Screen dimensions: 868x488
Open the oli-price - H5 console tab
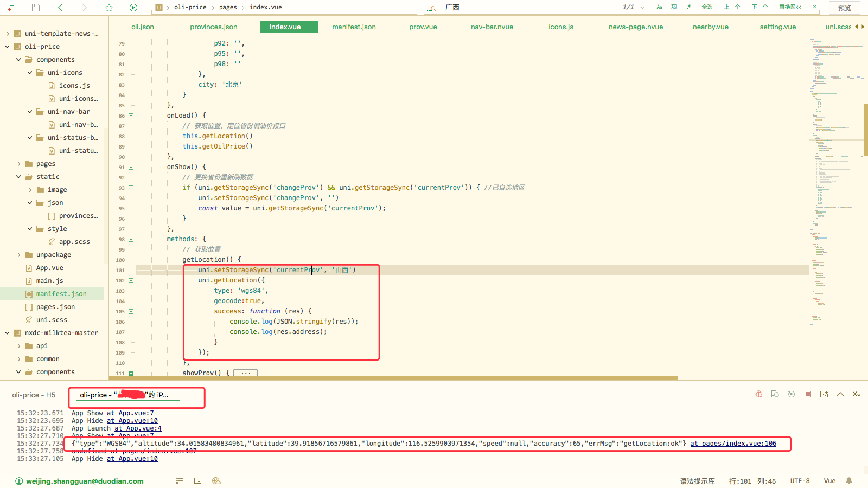[34, 395]
